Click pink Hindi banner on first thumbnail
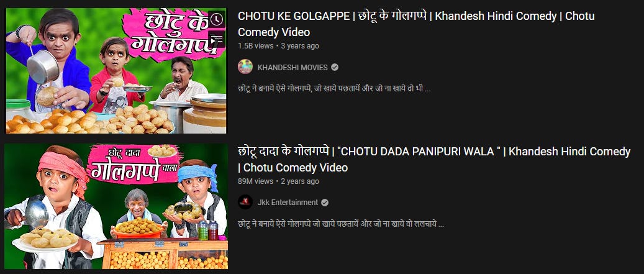Viewport: 644px width, 274px height. click(x=175, y=36)
